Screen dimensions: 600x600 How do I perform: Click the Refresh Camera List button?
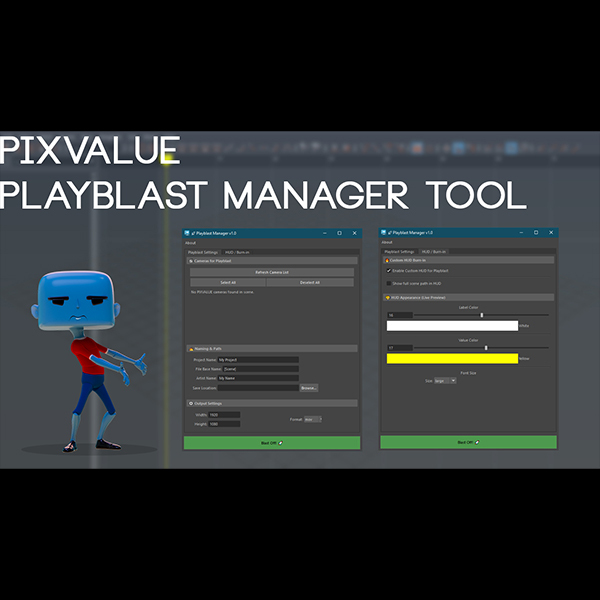tap(272, 272)
